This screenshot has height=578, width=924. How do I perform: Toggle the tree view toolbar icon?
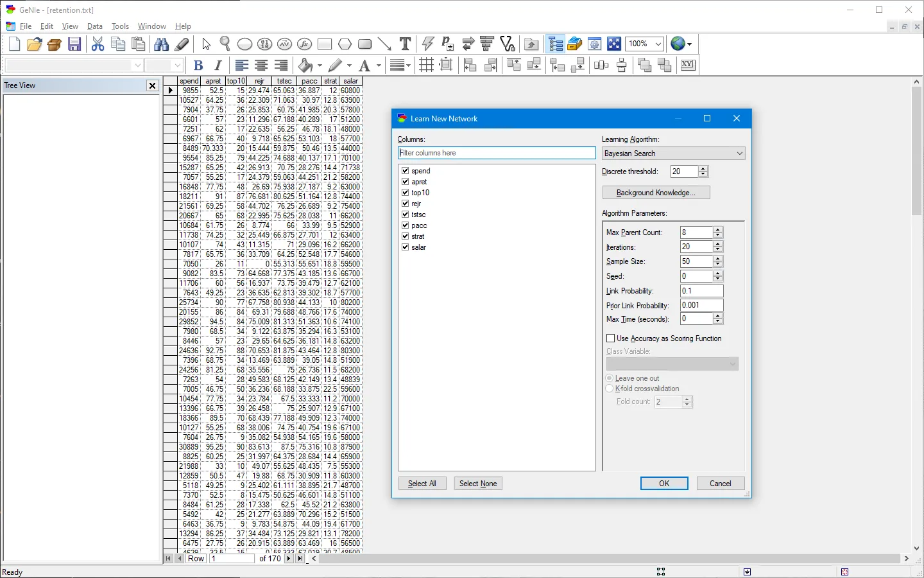click(x=555, y=44)
